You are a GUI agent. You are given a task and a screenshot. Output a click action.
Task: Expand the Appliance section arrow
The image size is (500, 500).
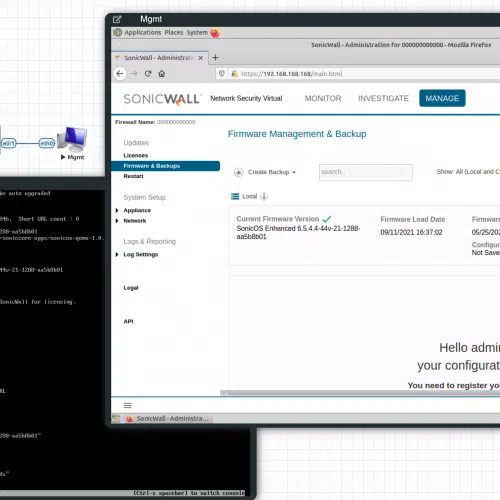(x=117, y=210)
